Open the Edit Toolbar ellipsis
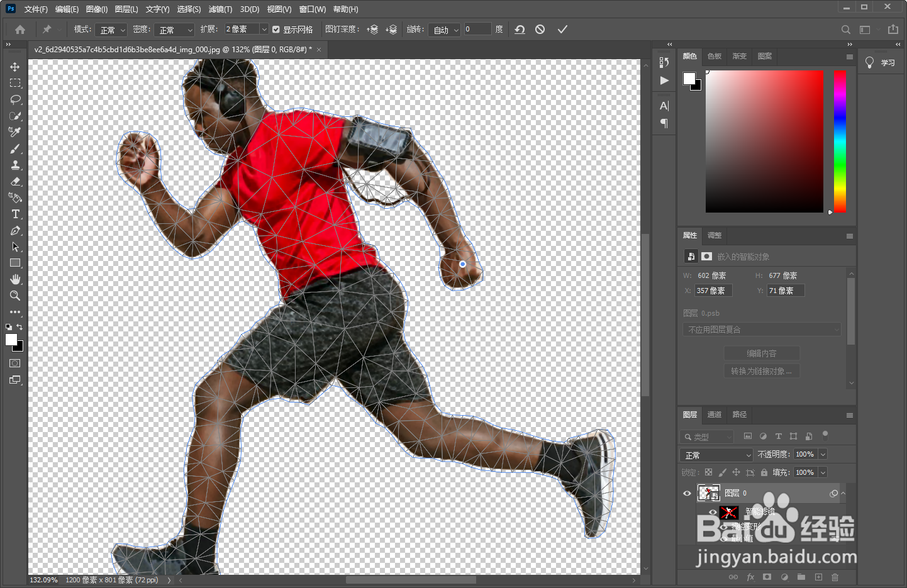907x588 pixels. (15, 312)
